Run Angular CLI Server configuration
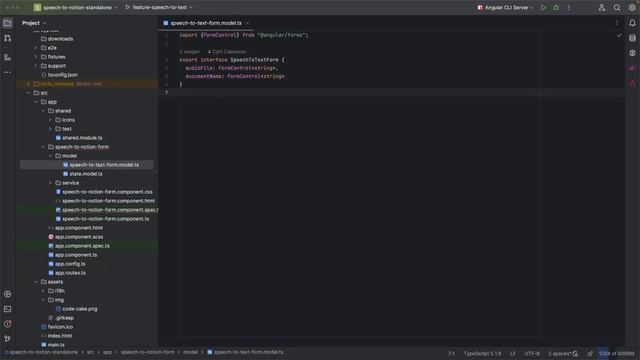This screenshot has height=360, width=640. (543, 7)
